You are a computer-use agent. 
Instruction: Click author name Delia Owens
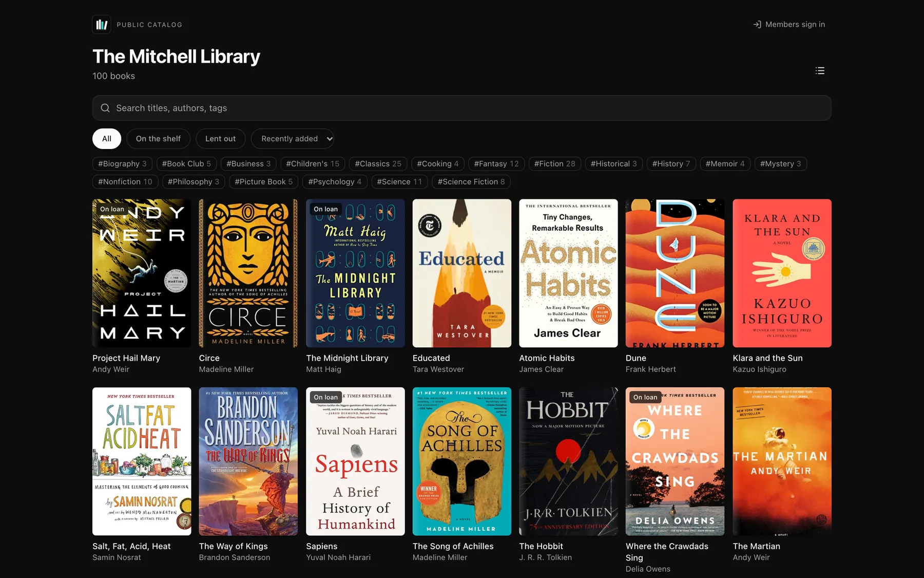[x=648, y=569]
